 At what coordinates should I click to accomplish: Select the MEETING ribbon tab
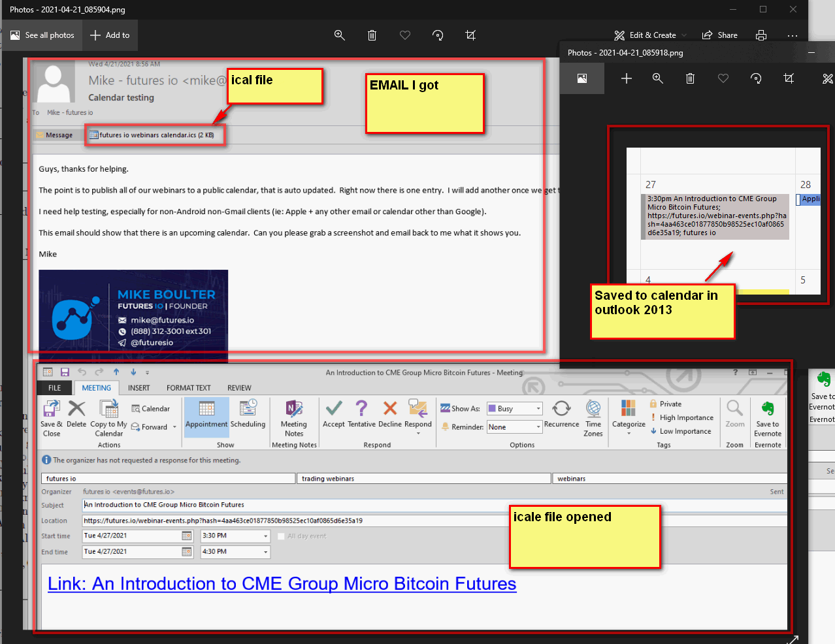click(x=97, y=388)
